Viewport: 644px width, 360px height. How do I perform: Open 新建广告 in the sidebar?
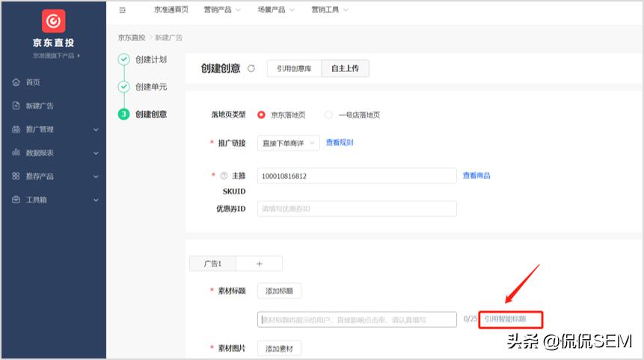click(x=40, y=106)
